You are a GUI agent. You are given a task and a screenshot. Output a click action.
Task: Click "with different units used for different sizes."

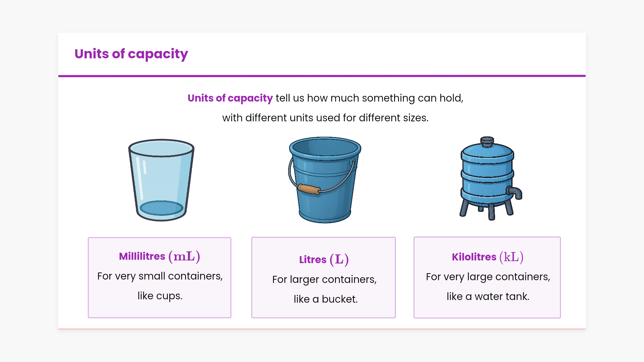coord(325,118)
